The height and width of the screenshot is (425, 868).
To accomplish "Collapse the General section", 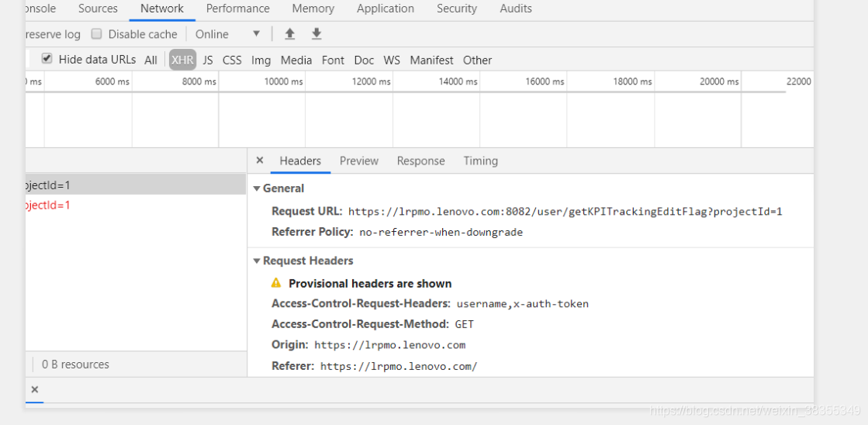I will [x=257, y=188].
